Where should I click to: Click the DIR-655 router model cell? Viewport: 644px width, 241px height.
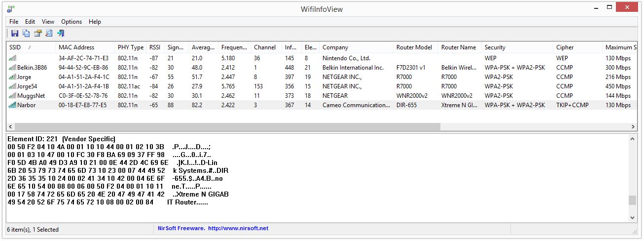coord(407,105)
